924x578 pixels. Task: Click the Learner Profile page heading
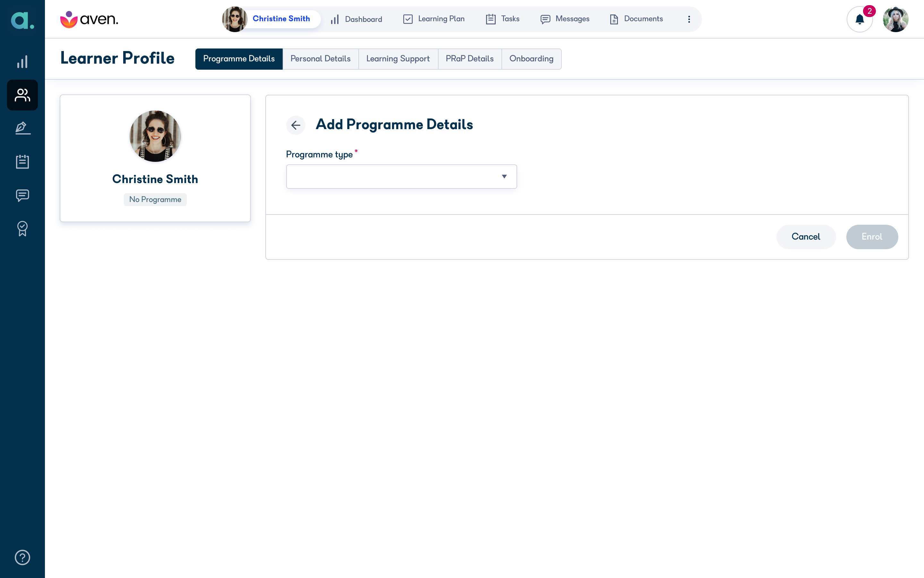pos(117,58)
